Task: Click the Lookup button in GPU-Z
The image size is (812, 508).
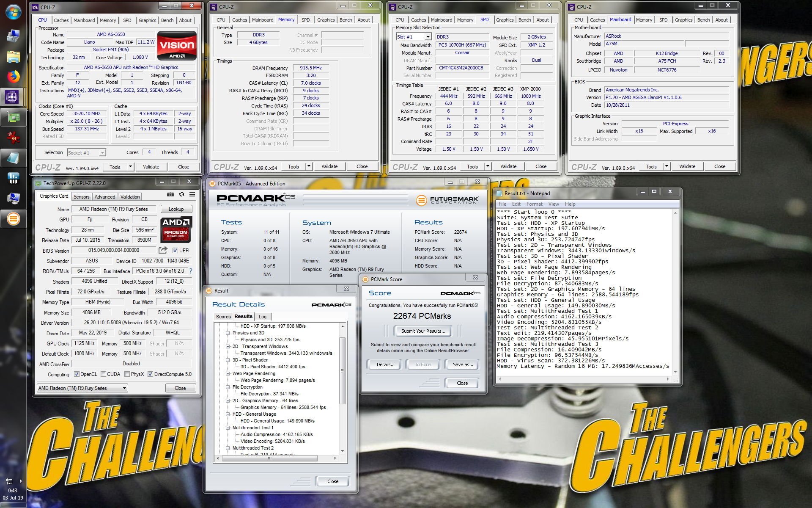Action: pos(176,209)
